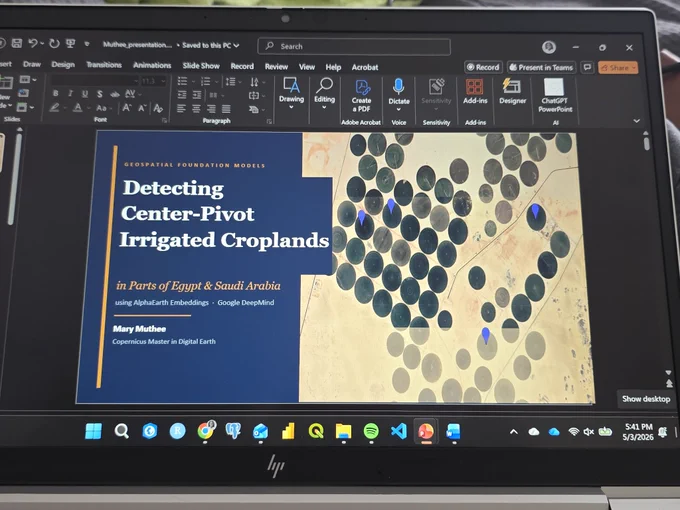Viewport: 680px width, 510px height.
Task: Apply Bullets list icon
Action: [183, 81]
